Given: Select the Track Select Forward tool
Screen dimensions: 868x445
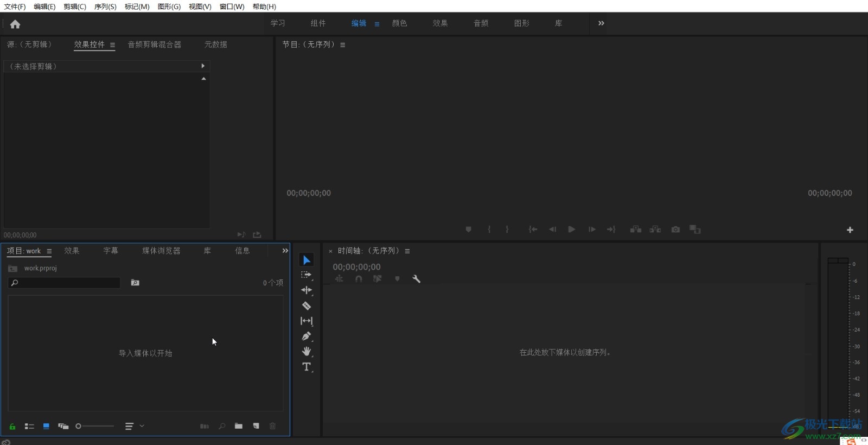Looking at the screenshot, I should pyautogui.click(x=307, y=275).
